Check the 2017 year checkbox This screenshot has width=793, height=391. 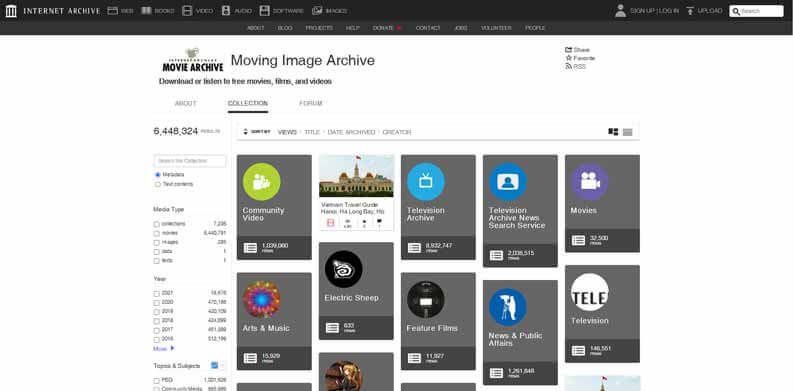[x=156, y=330]
